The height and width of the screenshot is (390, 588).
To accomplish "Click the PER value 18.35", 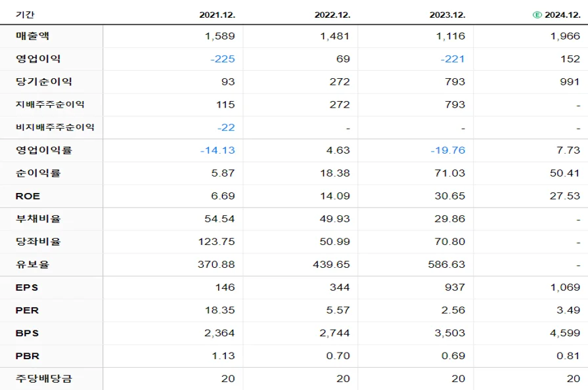I will tap(219, 311).
